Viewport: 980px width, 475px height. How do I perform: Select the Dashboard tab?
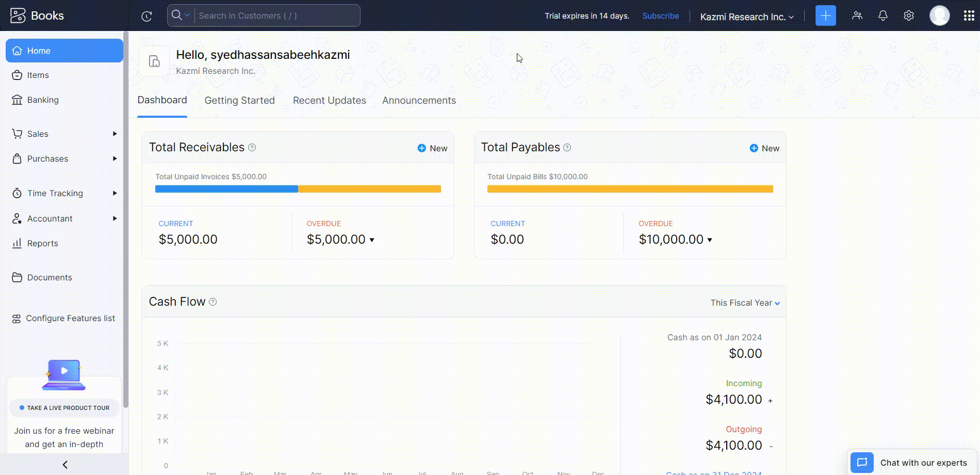coord(162,100)
